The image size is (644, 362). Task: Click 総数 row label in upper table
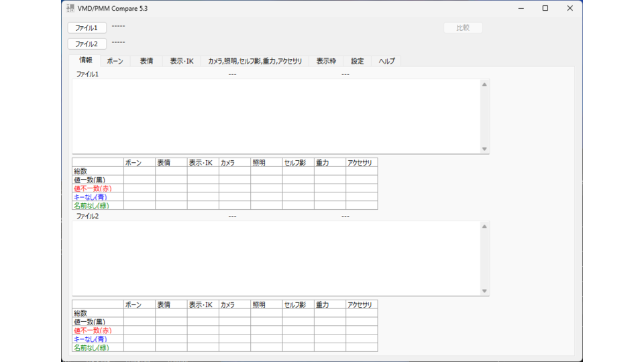point(80,171)
